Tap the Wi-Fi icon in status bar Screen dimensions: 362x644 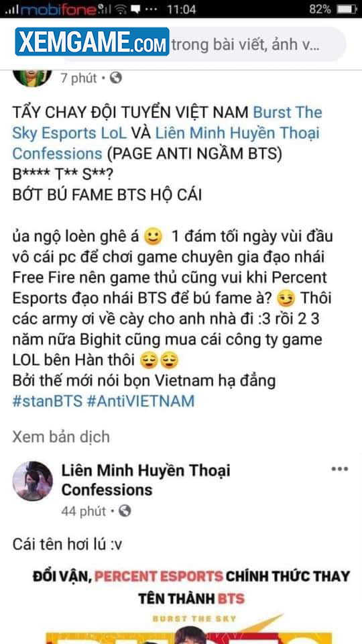click(120, 9)
